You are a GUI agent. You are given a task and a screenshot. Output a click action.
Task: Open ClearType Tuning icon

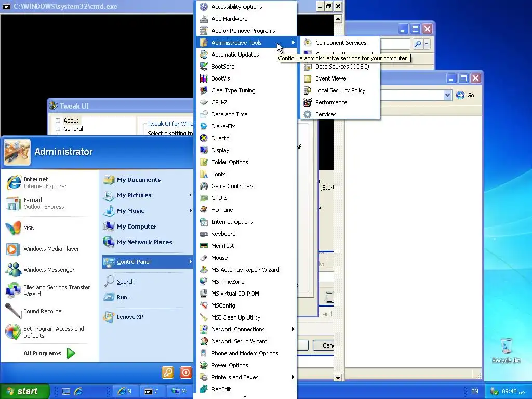[204, 90]
